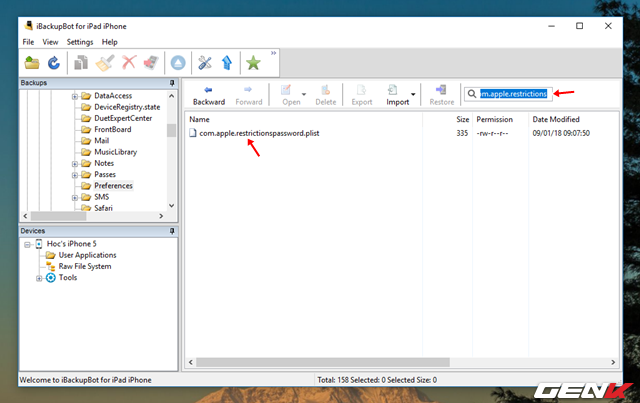This screenshot has width=640, height=403.
Task: Click the red X delete toolbar icon
Action: click(x=129, y=62)
